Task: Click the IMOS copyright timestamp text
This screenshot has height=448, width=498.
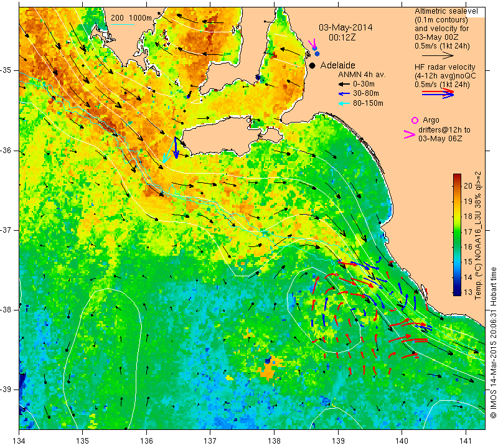Action: click(493, 343)
